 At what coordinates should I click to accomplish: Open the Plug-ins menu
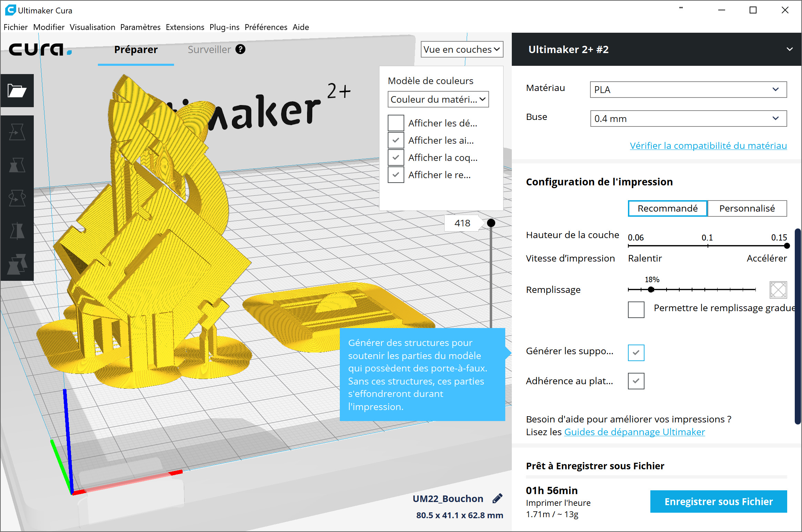coord(224,27)
